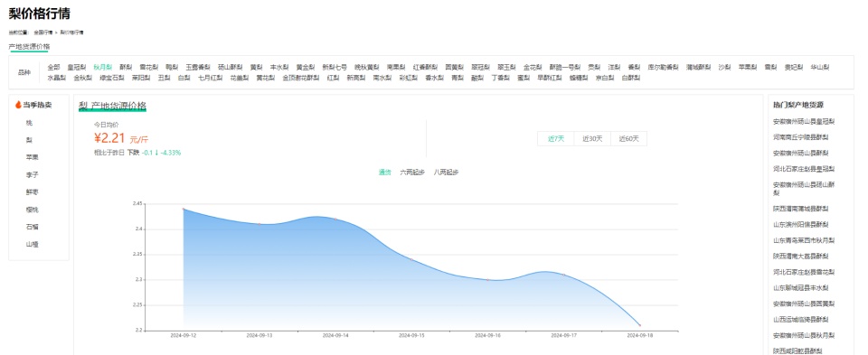Click the 2024-09-16 data point on chart
The height and width of the screenshot is (355, 868).
pos(487,280)
